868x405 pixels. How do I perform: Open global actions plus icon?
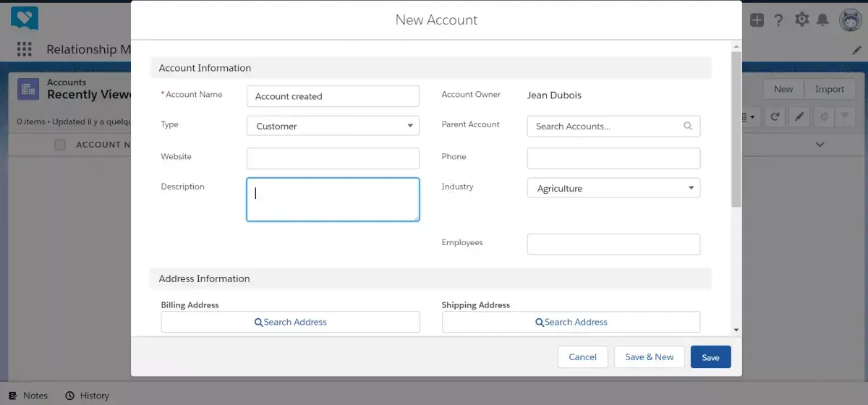pos(757,20)
